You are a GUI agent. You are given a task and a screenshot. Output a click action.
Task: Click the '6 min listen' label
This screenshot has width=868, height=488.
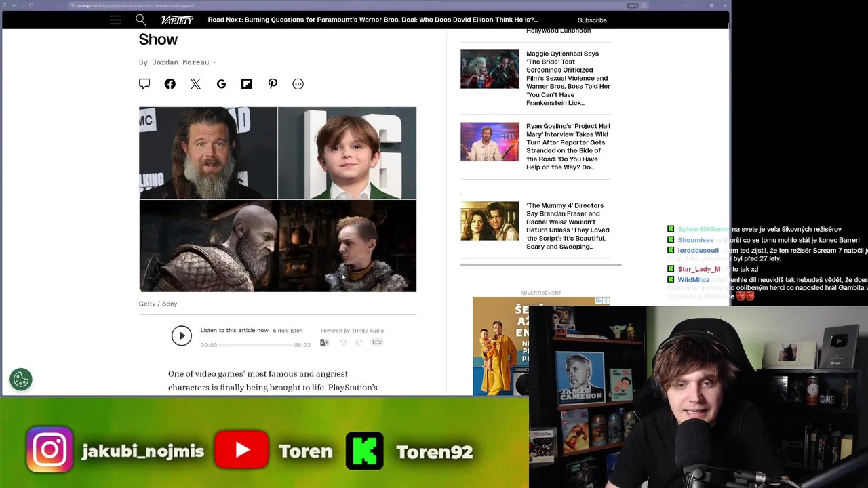point(288,331)
